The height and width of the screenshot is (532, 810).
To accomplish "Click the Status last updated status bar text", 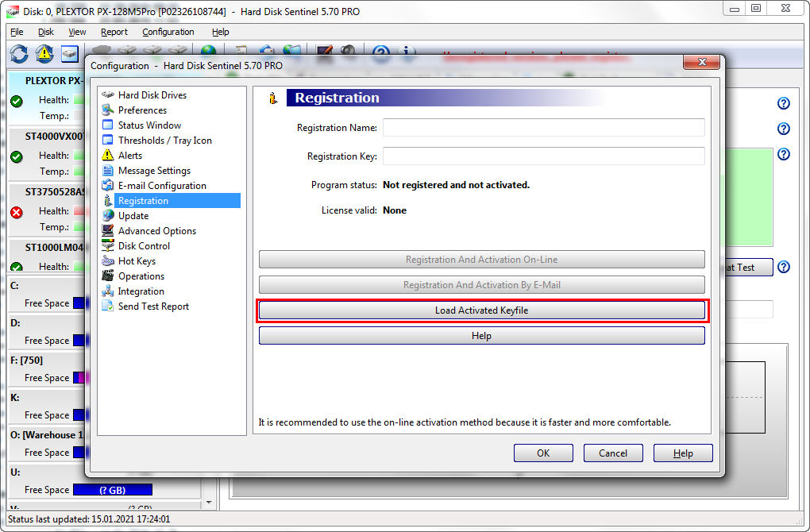I will pos(89,519).
